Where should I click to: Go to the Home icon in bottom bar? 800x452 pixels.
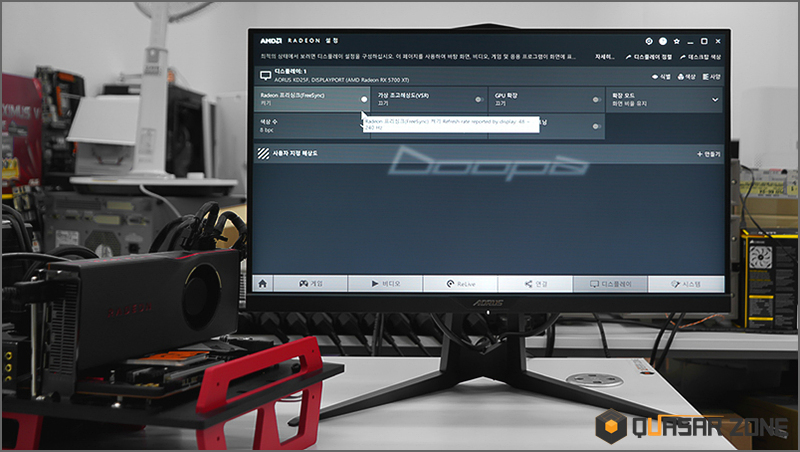click(x=262, y=284)
